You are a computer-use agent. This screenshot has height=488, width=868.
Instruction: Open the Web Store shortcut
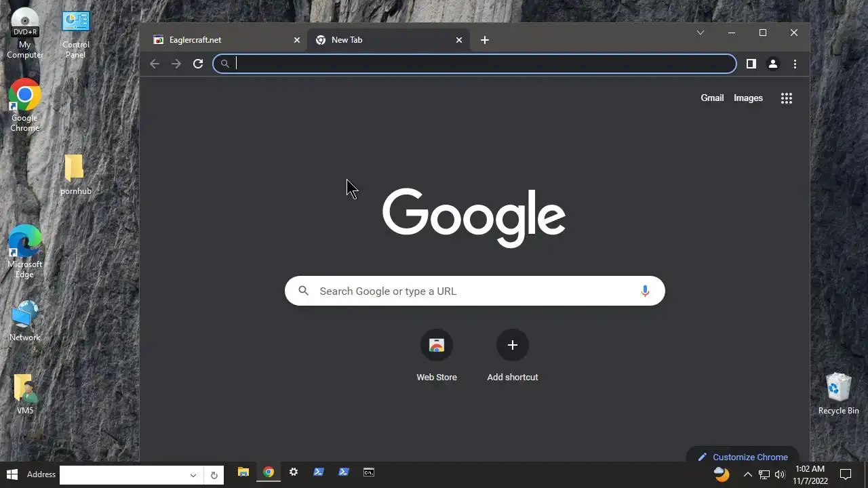pyautogui.click(x=437, y=356)
